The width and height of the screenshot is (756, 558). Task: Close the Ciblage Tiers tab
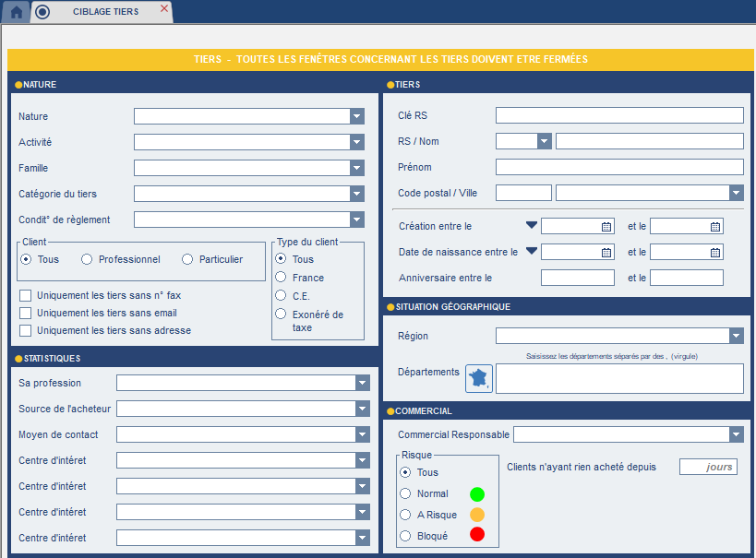164,8
